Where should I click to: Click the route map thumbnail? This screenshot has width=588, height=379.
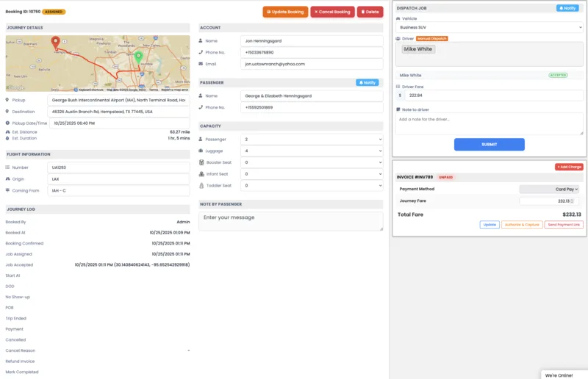98,63
